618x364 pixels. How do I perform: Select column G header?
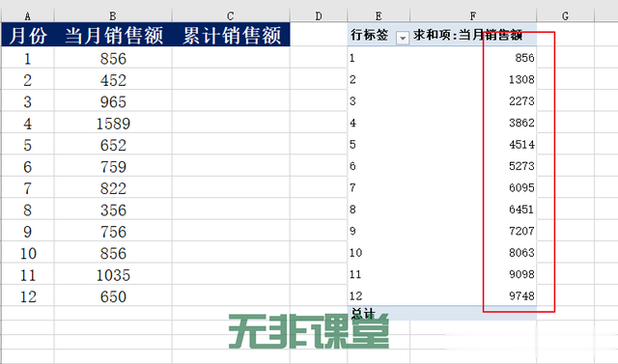tap(565, 16)
